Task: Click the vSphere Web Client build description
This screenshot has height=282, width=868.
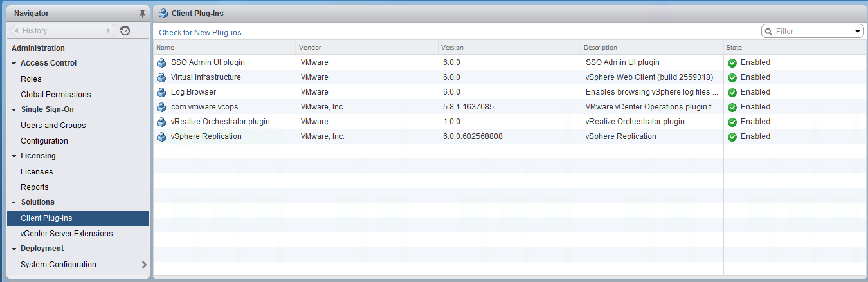Action: pyautogui.click(x=649, y=77)
